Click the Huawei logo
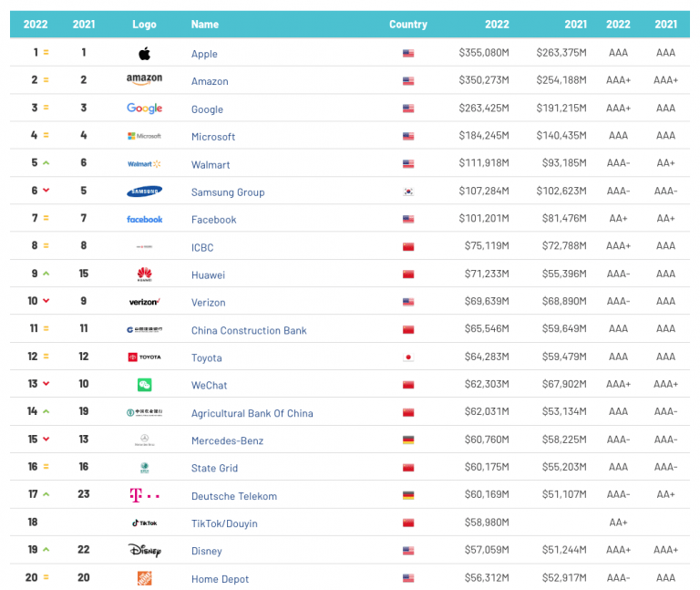This screenshot has width=700, height=590. [144, 274]
